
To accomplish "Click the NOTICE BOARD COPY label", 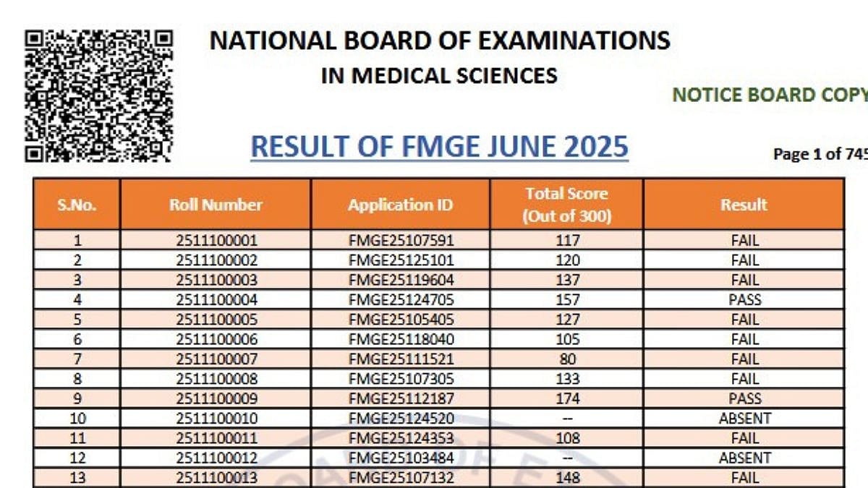I will [x=770, y=95].
